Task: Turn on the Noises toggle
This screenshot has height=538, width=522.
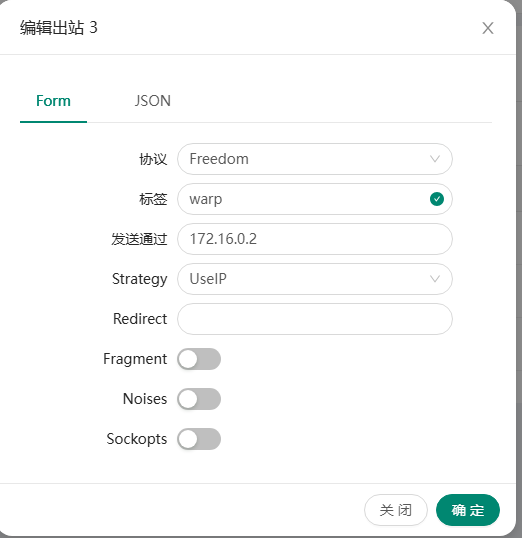Action: coord(199,399)
